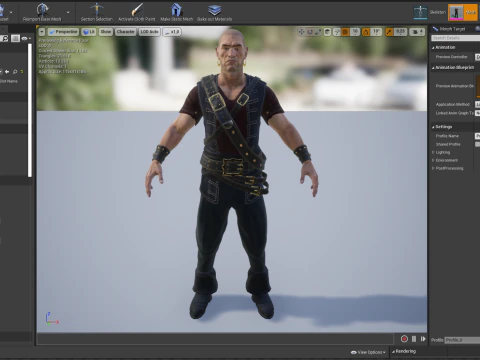This screenshot has height=360, width=480.
Task: Open the Perspective view mode menu
Action: pyautogui.click(x=63, y=32)
